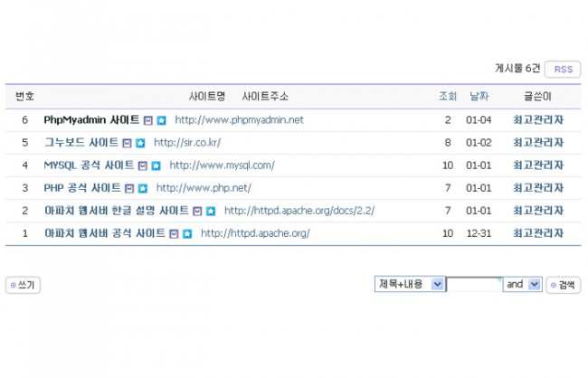Click the 글쓴이 column header
Viewport: 588px width, 378px height.
pos(537,97)
